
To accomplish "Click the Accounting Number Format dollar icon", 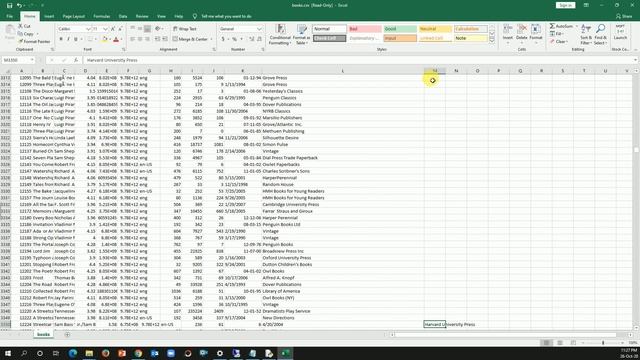I will (x=223, y=39).
